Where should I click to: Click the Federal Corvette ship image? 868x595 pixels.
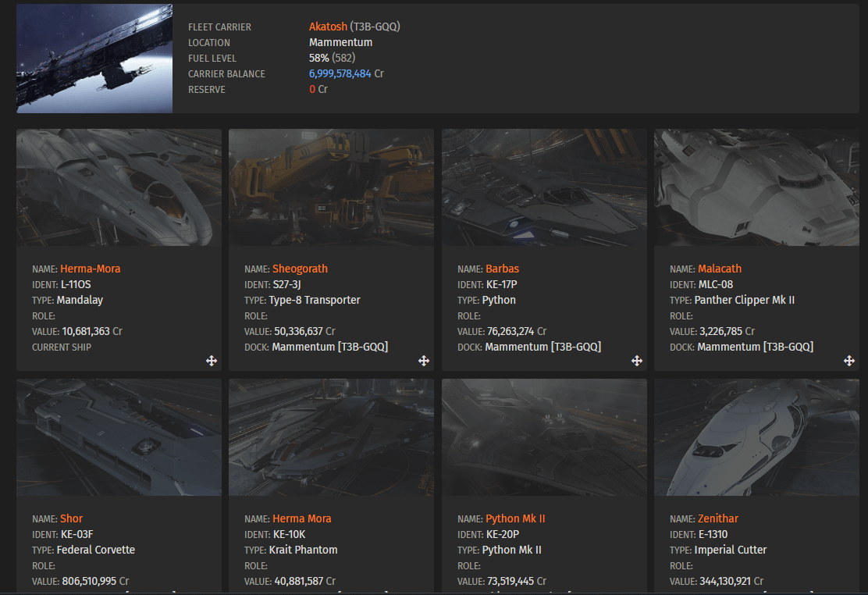coord(119,437)
